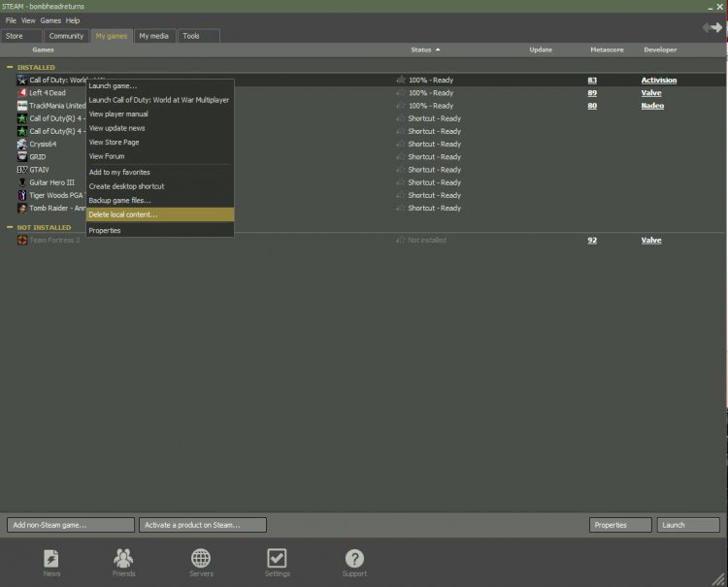
Task: Toggle favorite star for TrackMania United
Action: click(x=401, y=106)
